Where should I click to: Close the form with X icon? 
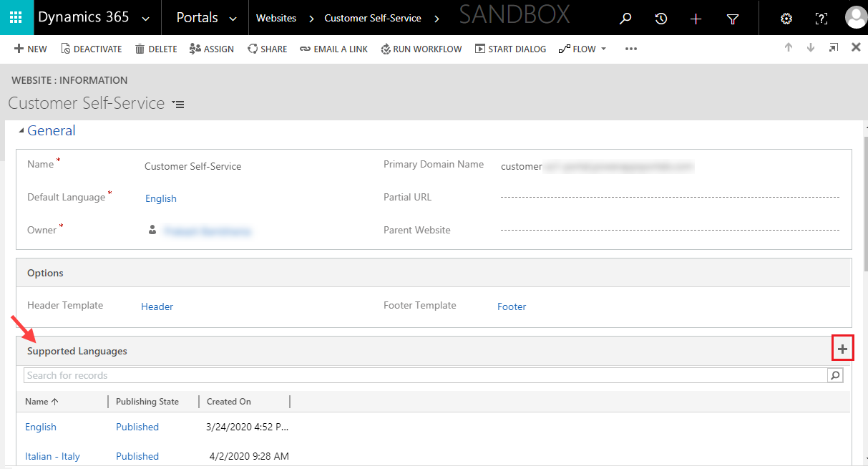(856, 47)
